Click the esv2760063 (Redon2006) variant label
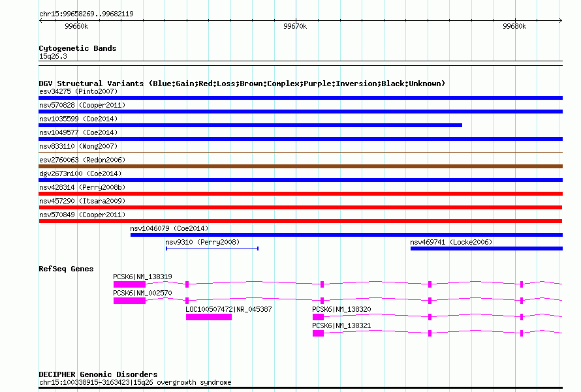581x392 pixels. (82, 160)
